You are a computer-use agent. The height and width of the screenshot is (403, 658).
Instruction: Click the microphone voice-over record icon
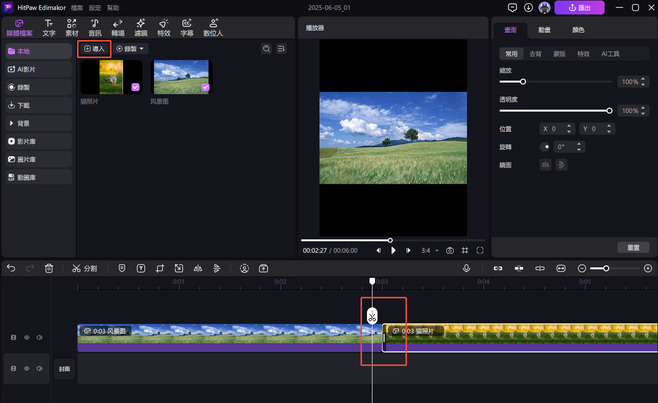tap(466, 268)
